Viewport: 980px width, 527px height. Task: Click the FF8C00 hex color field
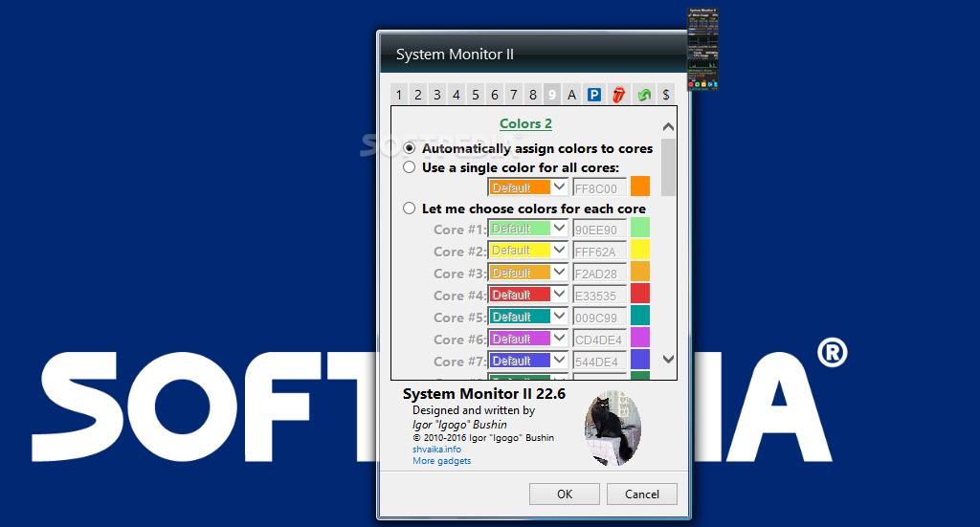pos(599,188)
